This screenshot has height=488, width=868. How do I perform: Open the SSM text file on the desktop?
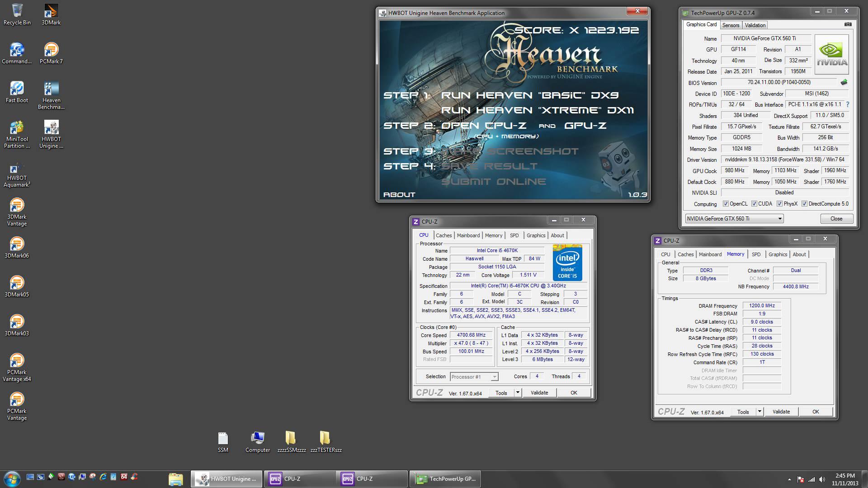pyautogui.click(x=223, y=442)
